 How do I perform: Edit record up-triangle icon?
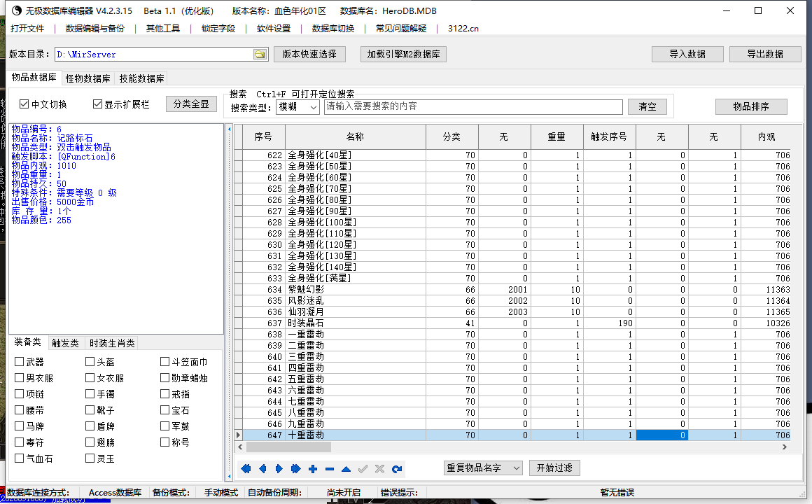coord(346,469)
